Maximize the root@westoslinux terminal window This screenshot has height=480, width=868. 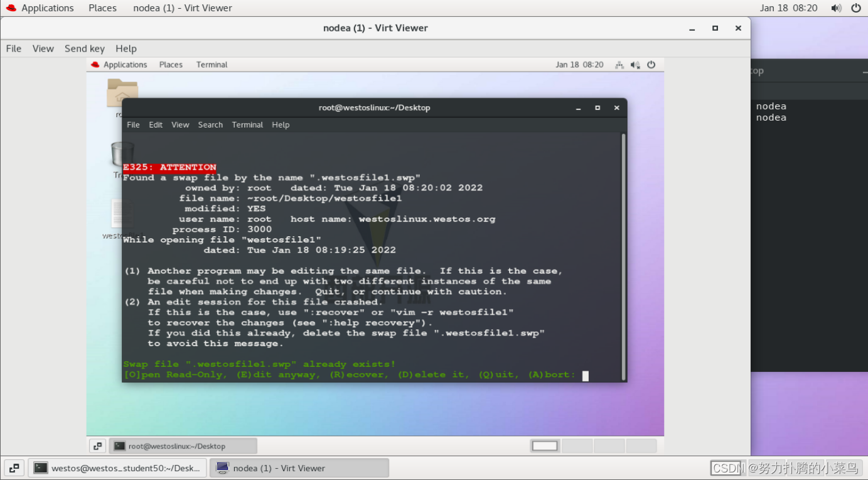tap(597, 108)
